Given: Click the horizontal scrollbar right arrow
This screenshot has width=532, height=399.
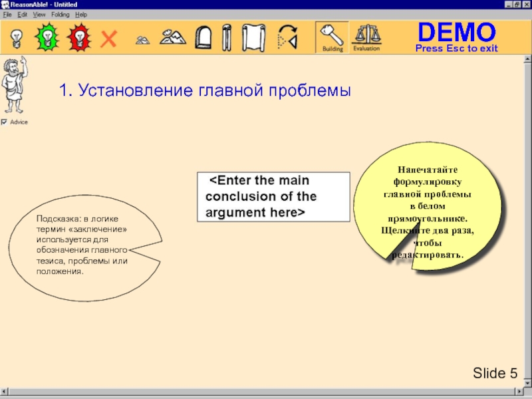Looking at the screenshot, I should [x=519, y=391].
